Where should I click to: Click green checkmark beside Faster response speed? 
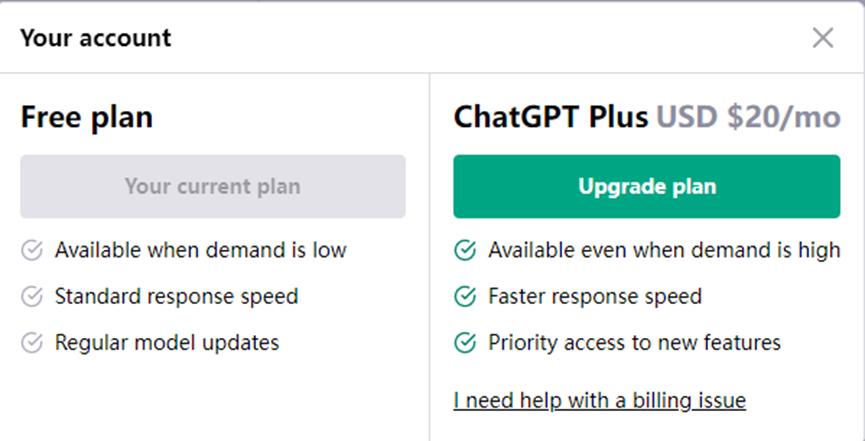(465, 296)
